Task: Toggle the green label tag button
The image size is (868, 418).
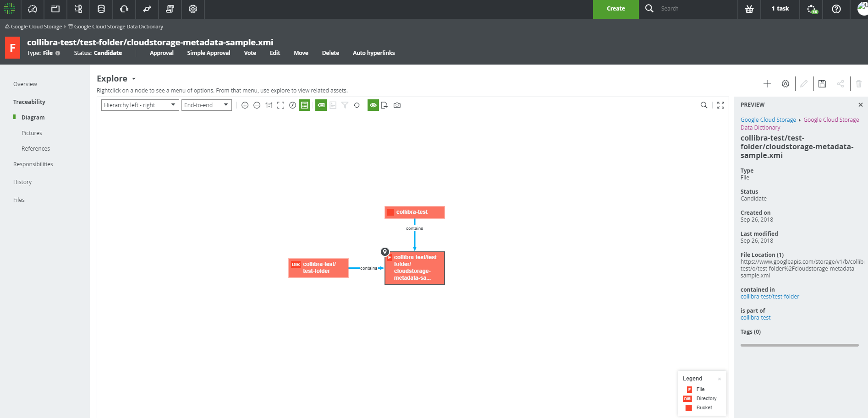Action: pyautogui.click(x=321, y=105)
